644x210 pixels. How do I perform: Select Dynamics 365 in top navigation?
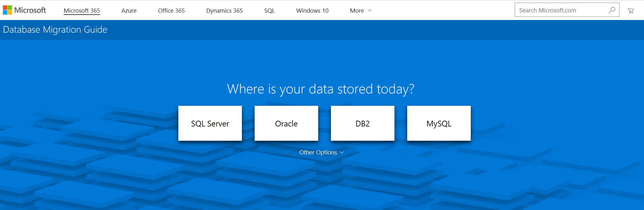(x=224, y=10)
